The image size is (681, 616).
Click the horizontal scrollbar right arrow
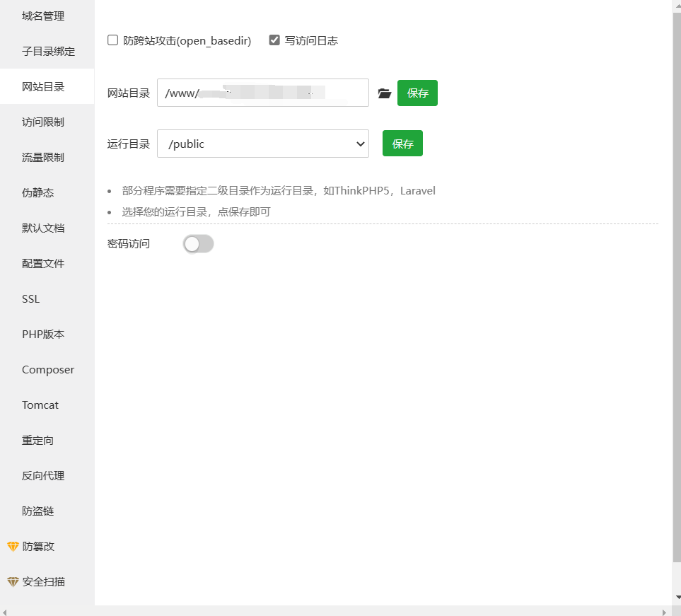[663, 611]
